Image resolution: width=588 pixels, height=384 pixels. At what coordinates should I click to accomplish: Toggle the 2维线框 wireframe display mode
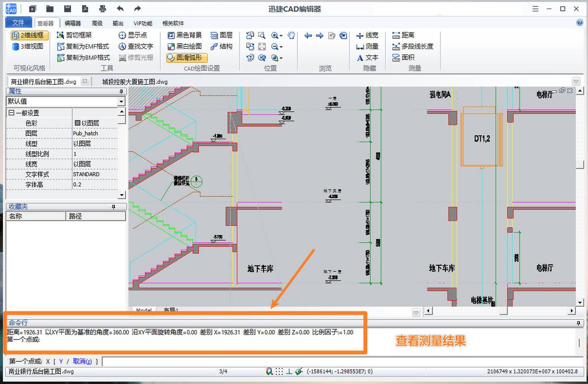29,35
